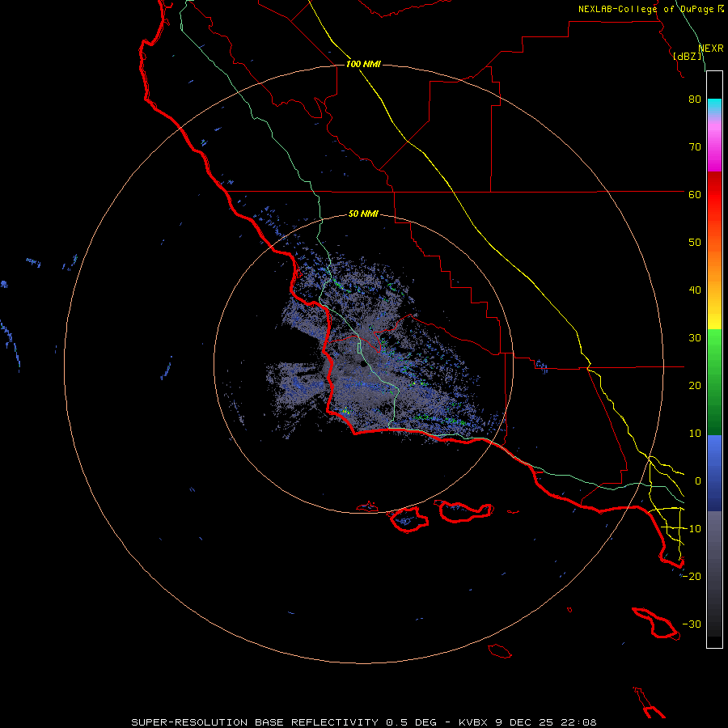
Task: Click the [dBZ] unit label
Action: [688, 57]
